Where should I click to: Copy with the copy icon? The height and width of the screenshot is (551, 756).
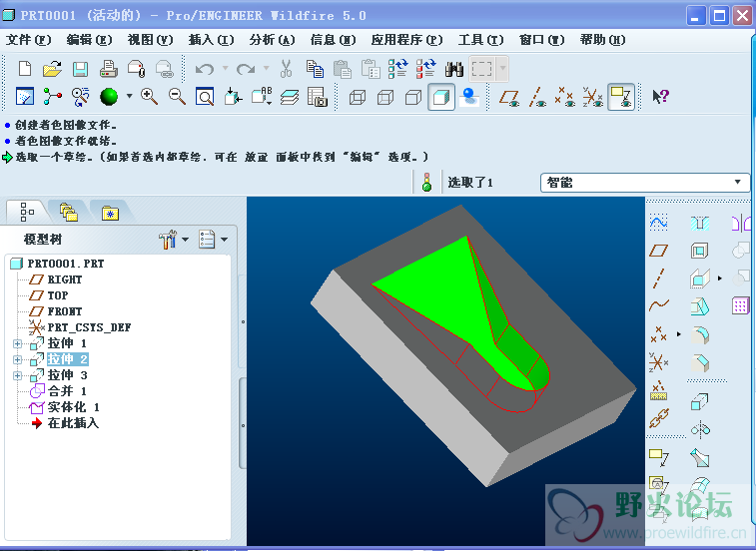tap(315, 69)
